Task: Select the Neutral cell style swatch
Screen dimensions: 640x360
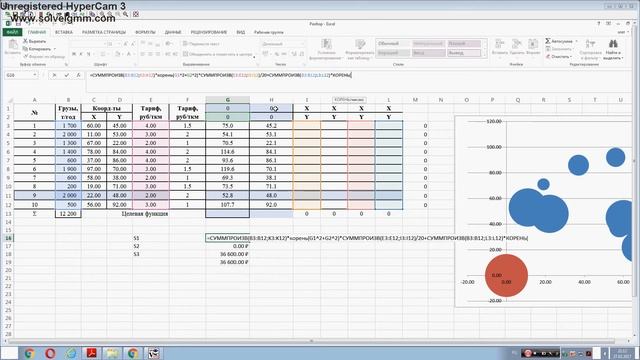Action: coord(428,44)
